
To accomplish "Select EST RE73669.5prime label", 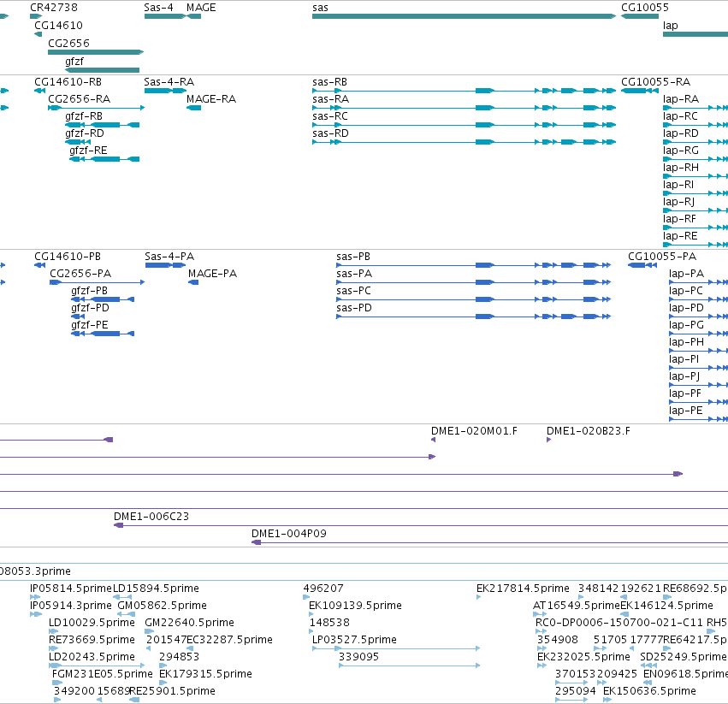I will (92, 641).
